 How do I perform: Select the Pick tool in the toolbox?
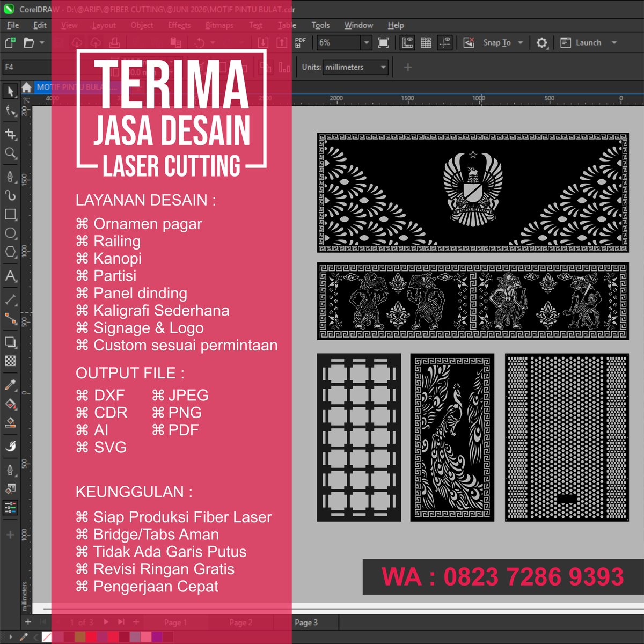[x=10, y=91]
